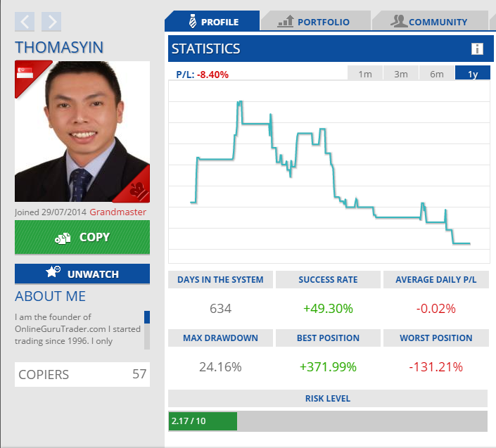Click the Grandmaster rank label
This screenshot has width=496, height=448.
[118, 212]
